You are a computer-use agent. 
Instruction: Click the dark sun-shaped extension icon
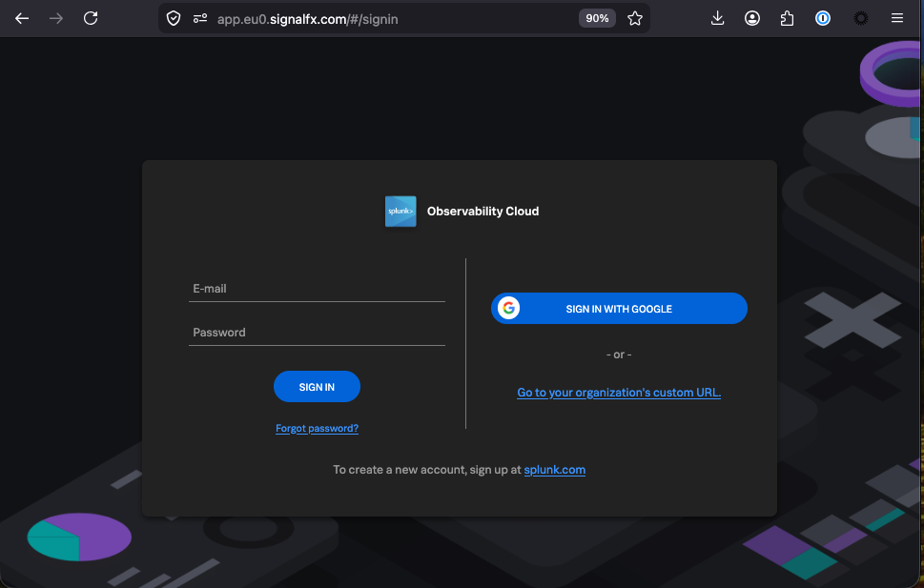(x=861, y=18)
